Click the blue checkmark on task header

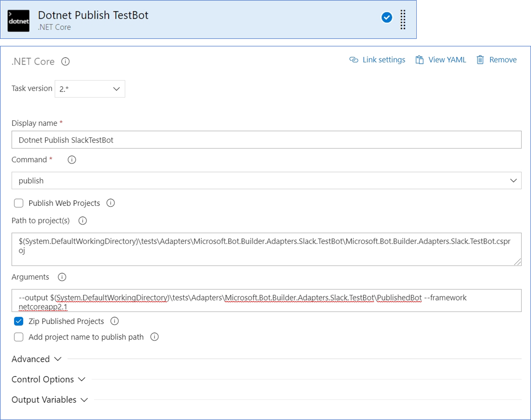386,17
